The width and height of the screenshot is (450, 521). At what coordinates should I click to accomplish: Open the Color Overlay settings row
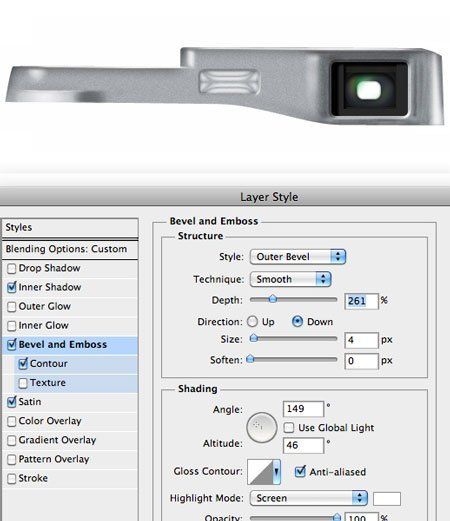(70, 421)
